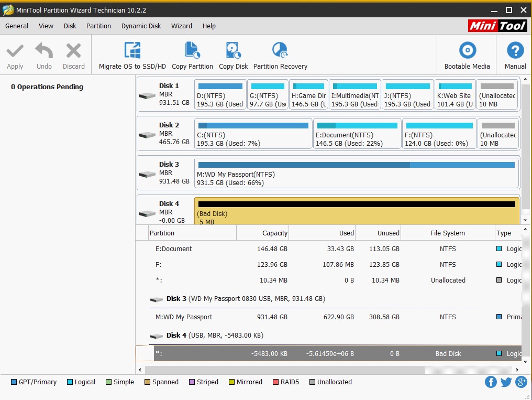The image size is (532, 400).
Task: Sort by Unused column header
Action: click(x=378, y=233)
